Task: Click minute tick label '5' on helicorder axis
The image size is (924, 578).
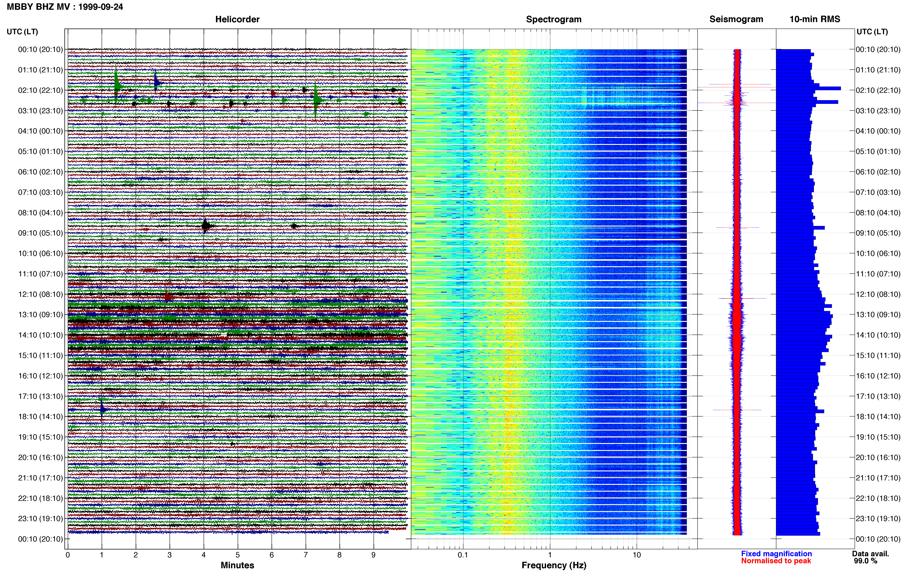Action: coord(238,555)
